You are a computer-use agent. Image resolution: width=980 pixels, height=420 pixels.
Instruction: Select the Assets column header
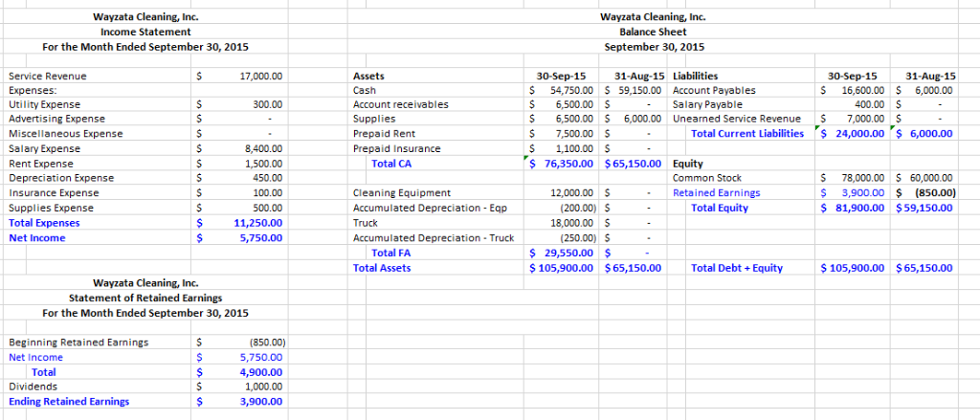368,77
